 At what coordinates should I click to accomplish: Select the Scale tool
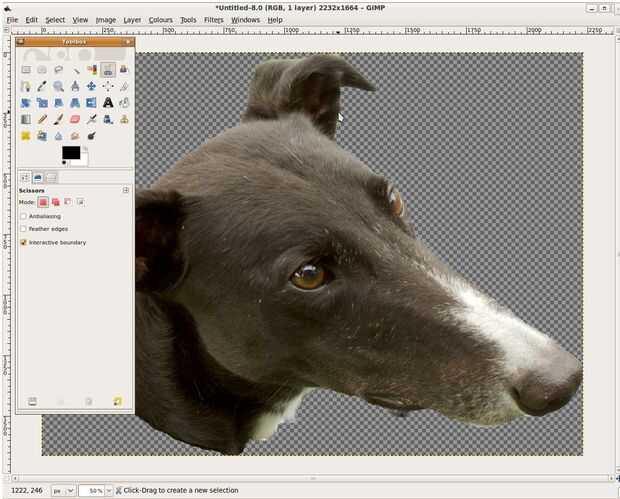(x=42, y=103)
